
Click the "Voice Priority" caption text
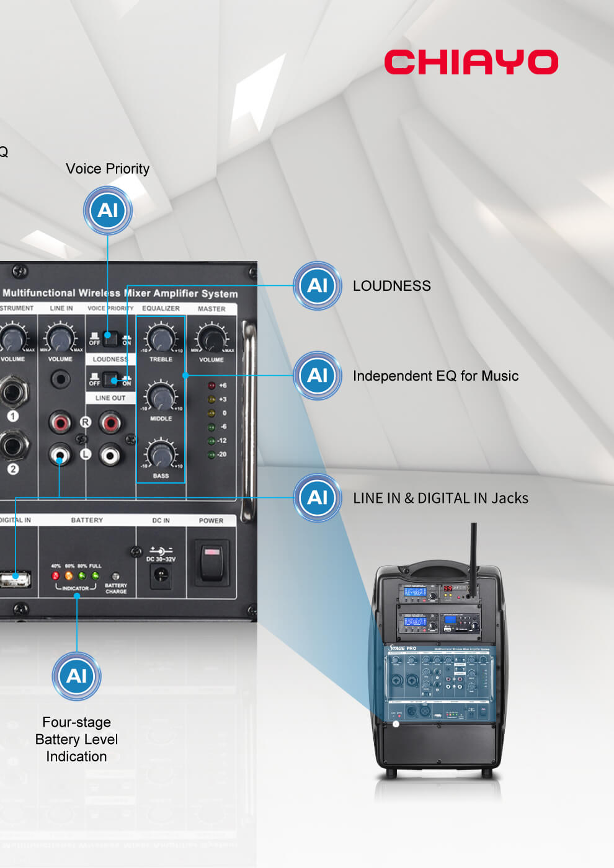[x=108, y=169]
